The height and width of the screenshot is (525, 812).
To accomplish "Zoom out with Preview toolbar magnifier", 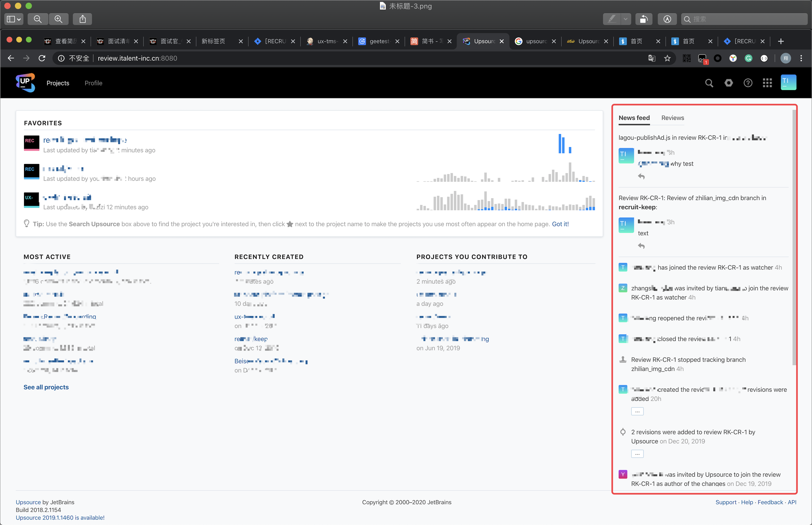I will [37, 19].
